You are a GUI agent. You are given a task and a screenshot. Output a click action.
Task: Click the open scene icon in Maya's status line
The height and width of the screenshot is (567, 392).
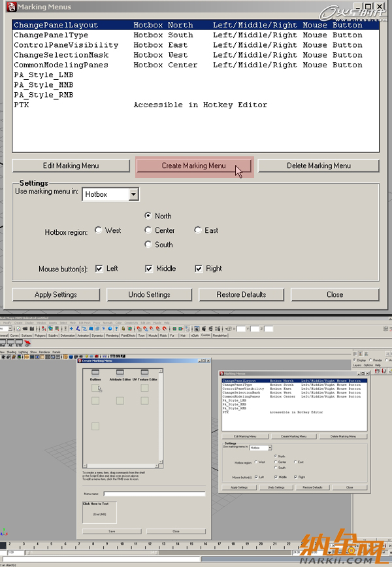pyautogui.click(x=25, y=329)
